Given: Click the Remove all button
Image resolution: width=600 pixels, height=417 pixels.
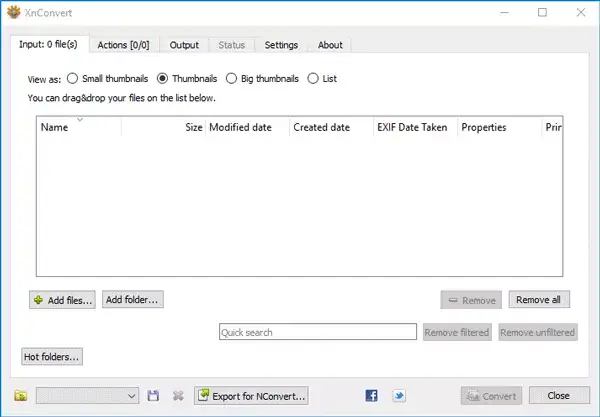Looking at the screenshot, I should (x=539, y=300).
